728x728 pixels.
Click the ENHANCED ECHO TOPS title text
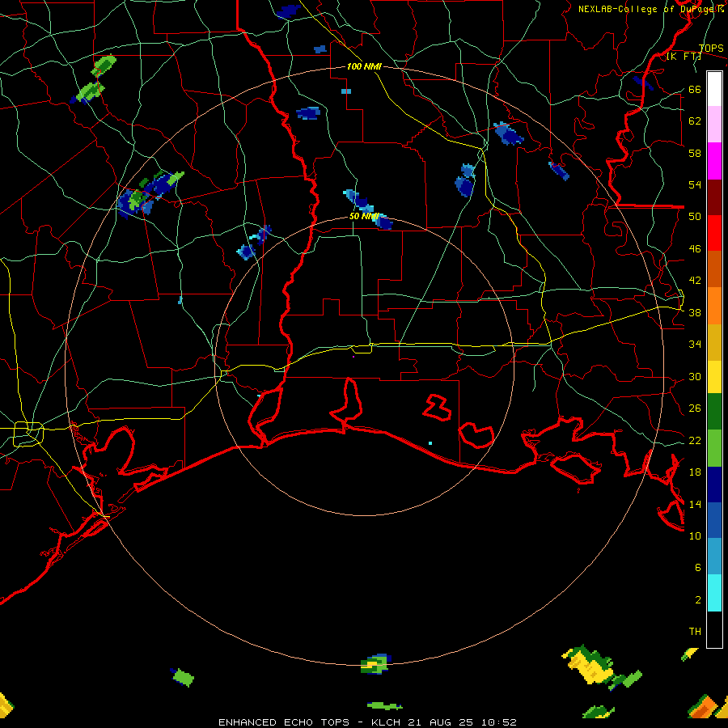pyautogui.click(x=284, y=722)
